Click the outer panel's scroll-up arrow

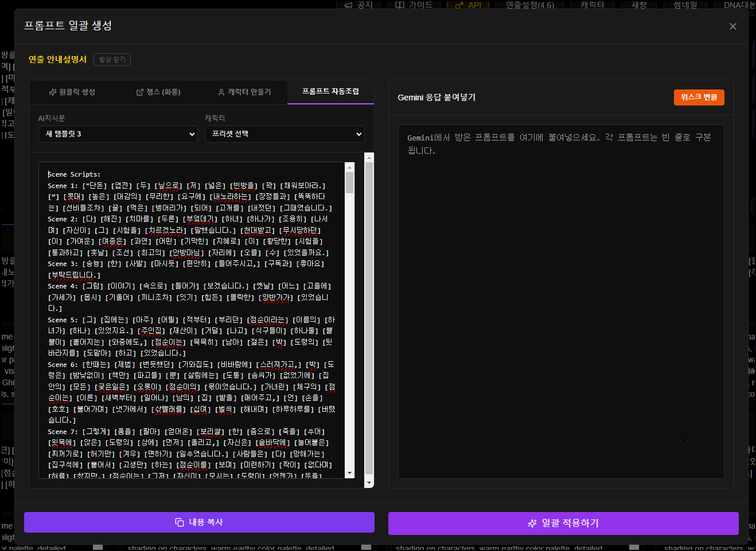tap(369, 158)
